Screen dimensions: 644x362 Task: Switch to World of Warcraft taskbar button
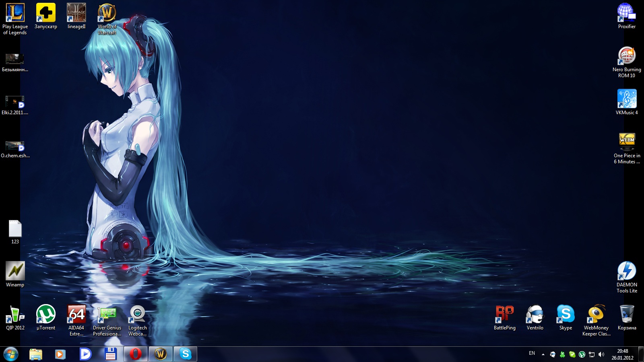pyautogui.click(x=161, y=354)
